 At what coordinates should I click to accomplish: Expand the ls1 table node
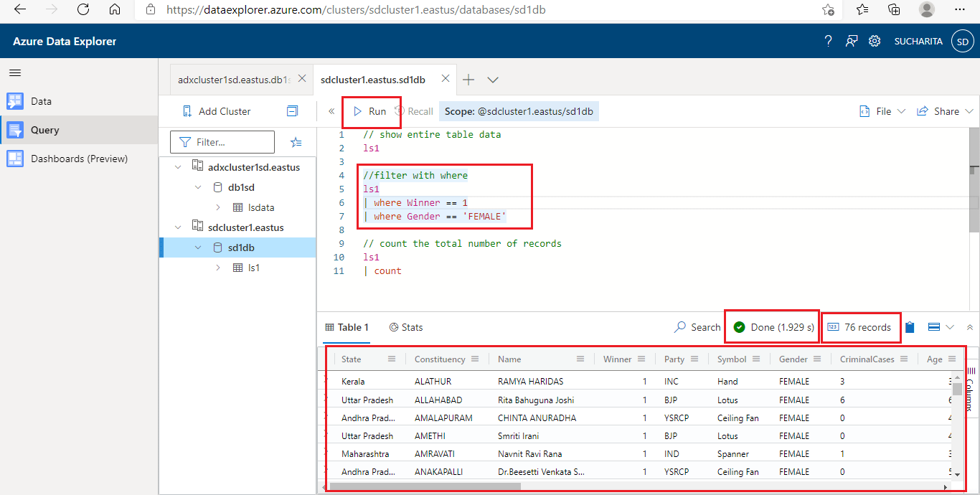[218, 268]
